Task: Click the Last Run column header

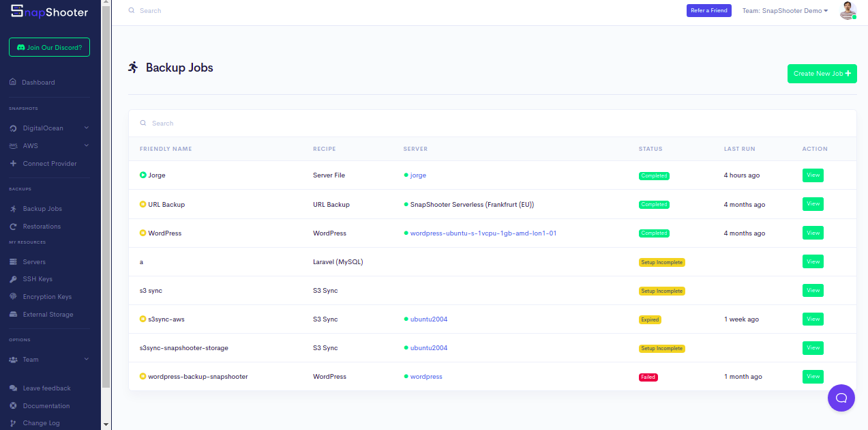Action: coord(740,149)
